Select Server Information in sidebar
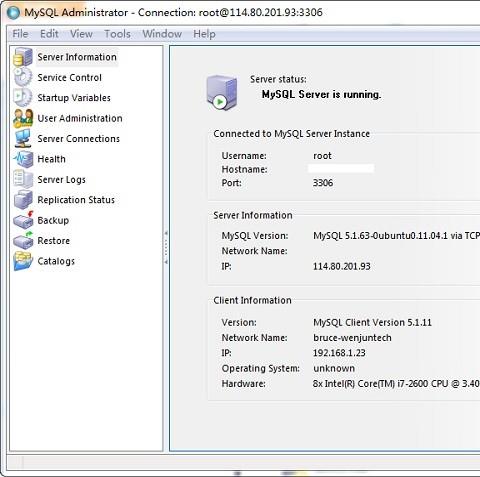480x477 pixels. click(x=77, y=57)
